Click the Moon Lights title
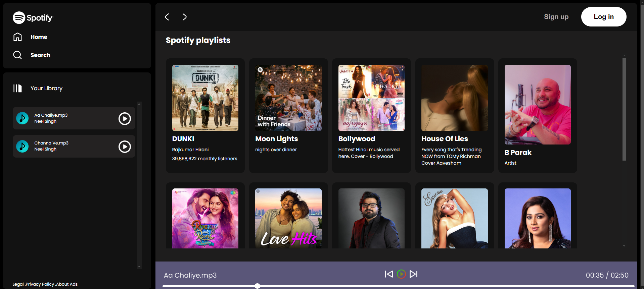 pos(276,139)
